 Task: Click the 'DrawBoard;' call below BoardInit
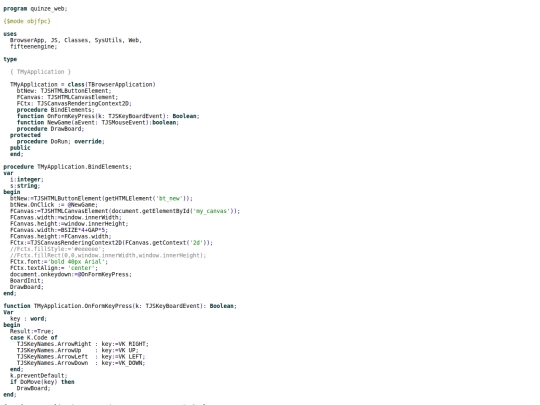click(27, 287)
